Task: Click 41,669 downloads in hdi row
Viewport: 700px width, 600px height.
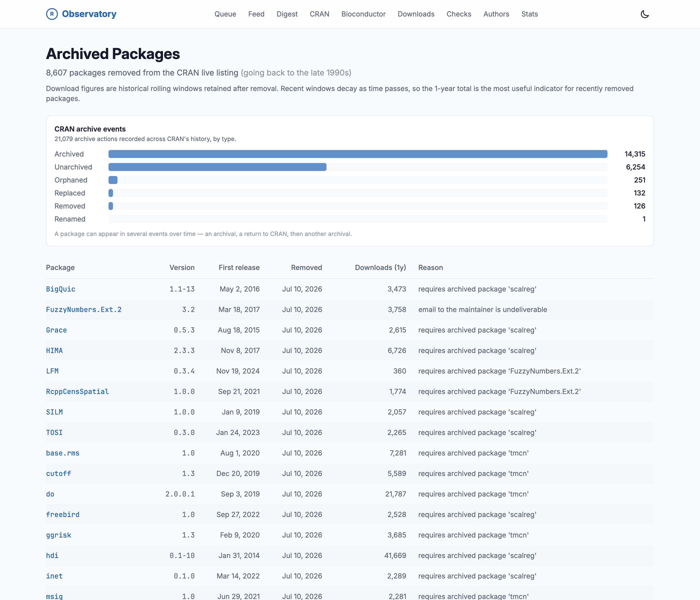Action: tap(395, 555)
